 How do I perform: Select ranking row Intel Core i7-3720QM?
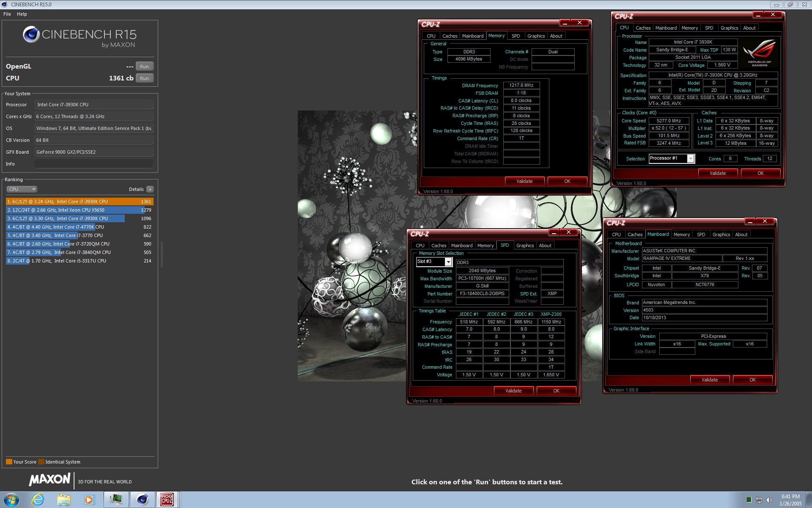pos(80,244)
